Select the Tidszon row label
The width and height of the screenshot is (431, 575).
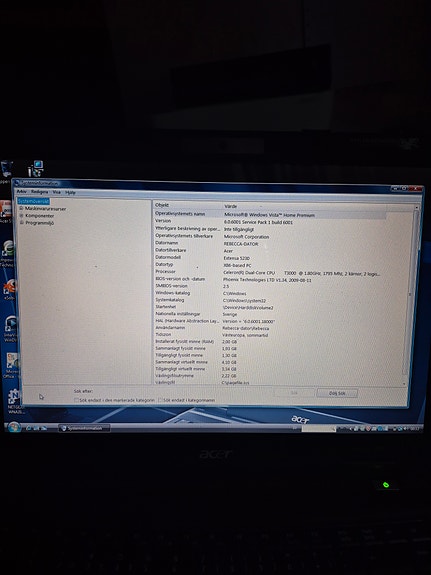click(x=163, y=334)
